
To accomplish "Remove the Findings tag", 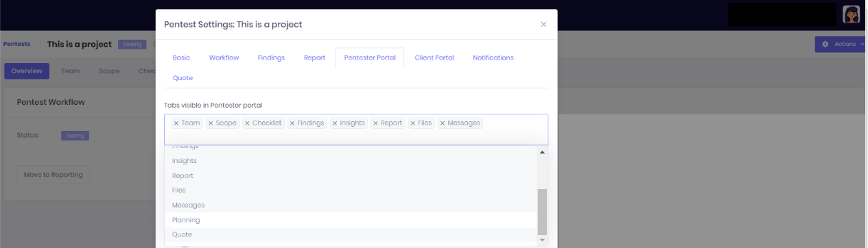I will point(292,123).
